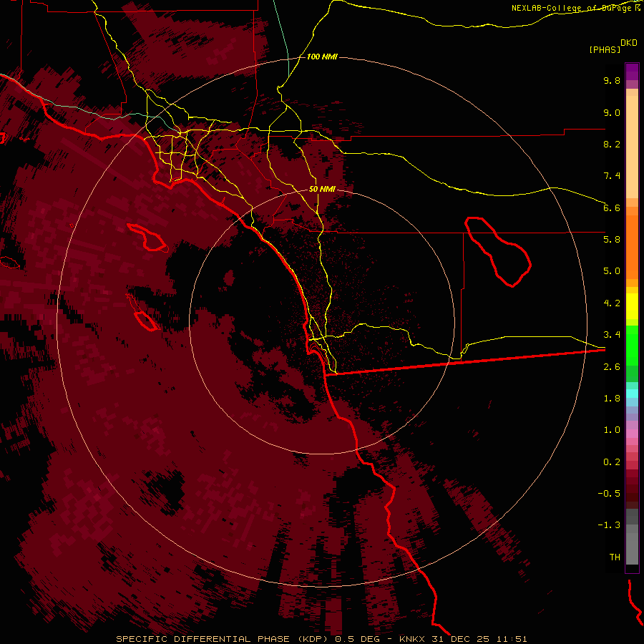Screen dimensions: 644x644
Task: Click the 1.0 scale value label
Action: coord(612,430)
